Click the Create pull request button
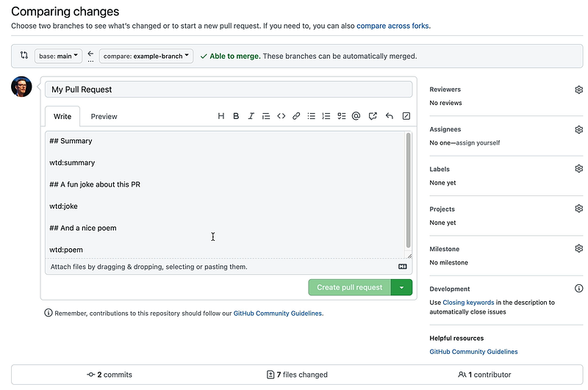 click(350, 287)
